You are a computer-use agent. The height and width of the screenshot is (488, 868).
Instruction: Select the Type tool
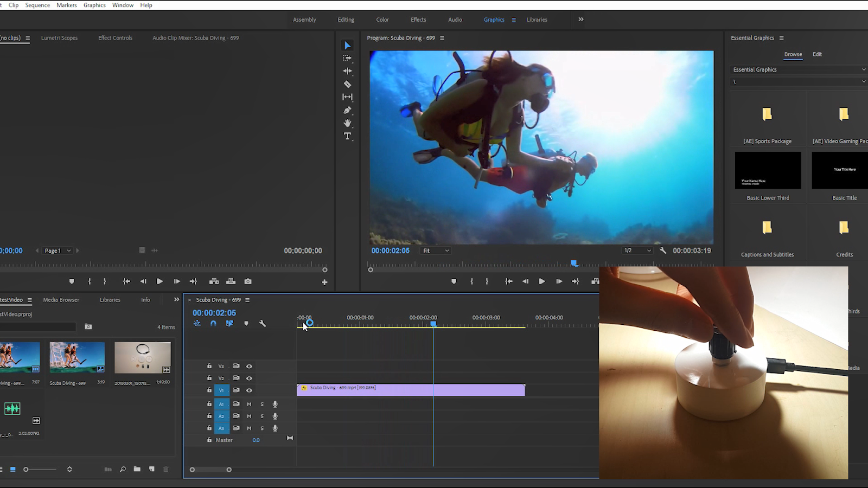coord(347,136)
